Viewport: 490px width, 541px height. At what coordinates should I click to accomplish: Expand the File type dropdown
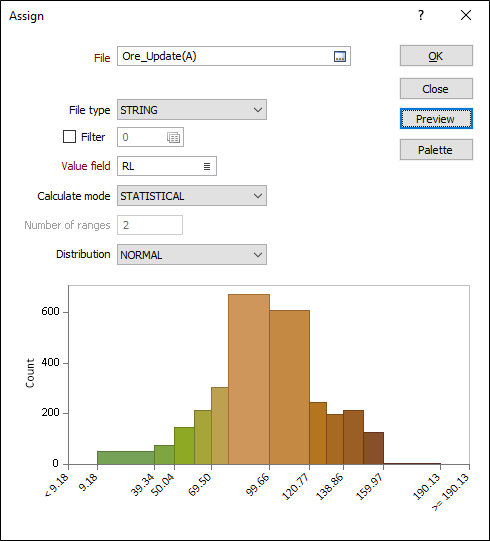coord(192,110)
